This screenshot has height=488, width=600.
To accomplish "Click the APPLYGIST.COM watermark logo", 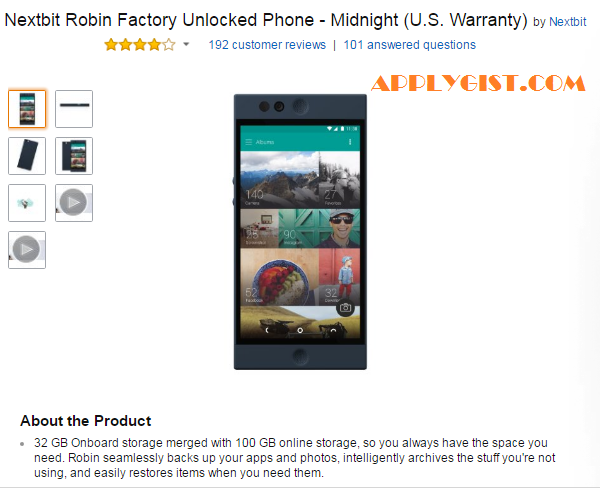I will tap(478, 83).
